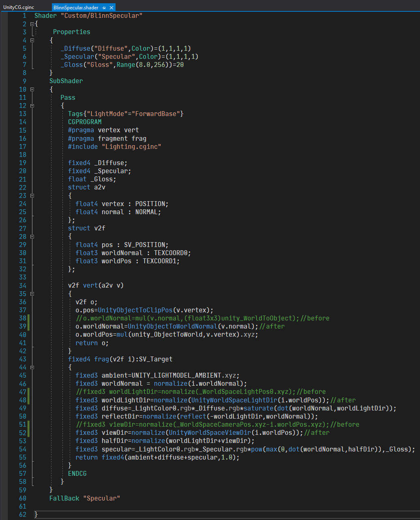Viewport: 420px width, 520px height.
Task: Click FallBack "Specular" line
Action: (x=85, y=498)
